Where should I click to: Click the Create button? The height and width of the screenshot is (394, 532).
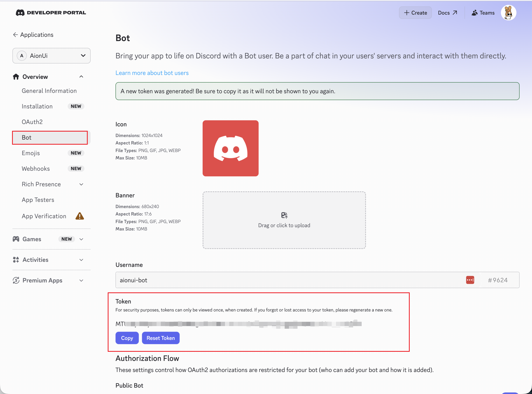click(415, 13)
